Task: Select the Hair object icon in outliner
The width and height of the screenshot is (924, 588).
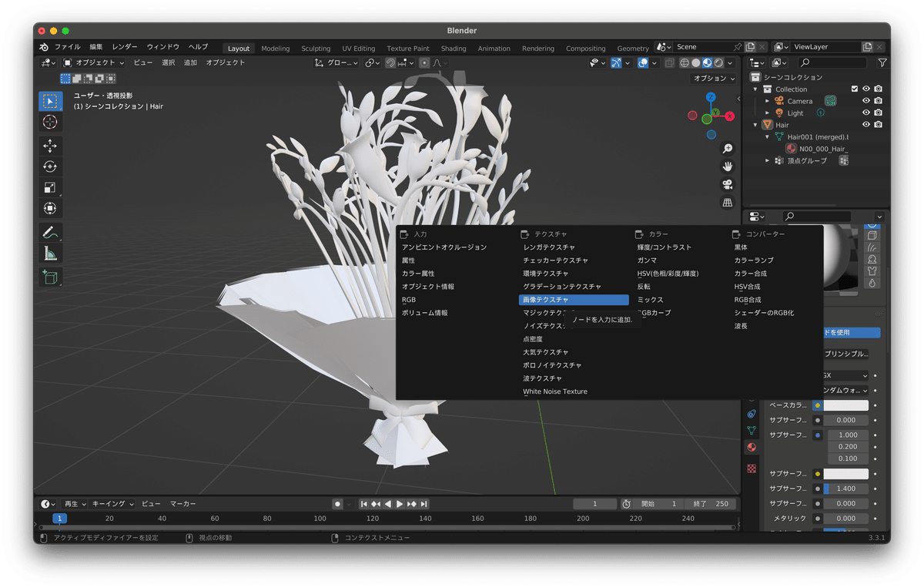Action: pyautogui.click(x=766, y=124)
